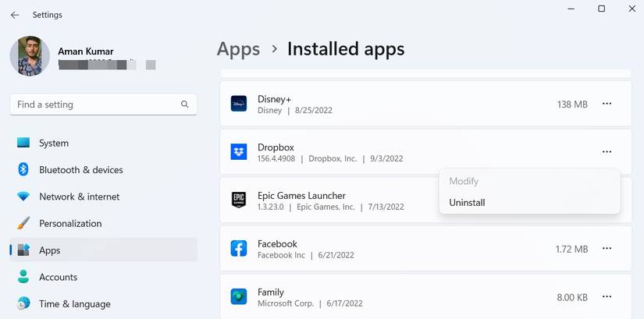Image resolution: width=644 pixels, height=319 pixels.
Task: Click the Family app name
Action: (x=271, y=292)
